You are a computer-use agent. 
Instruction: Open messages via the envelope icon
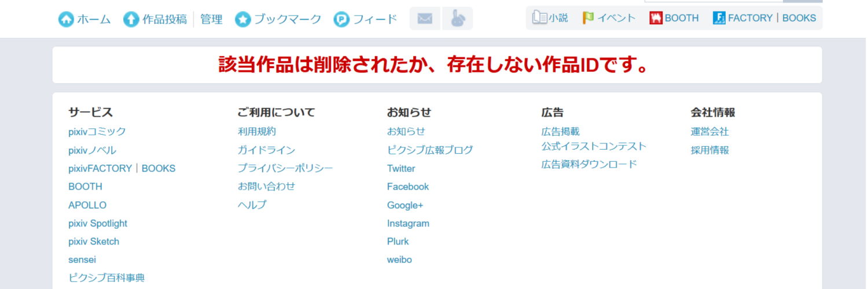pos(425,18)
